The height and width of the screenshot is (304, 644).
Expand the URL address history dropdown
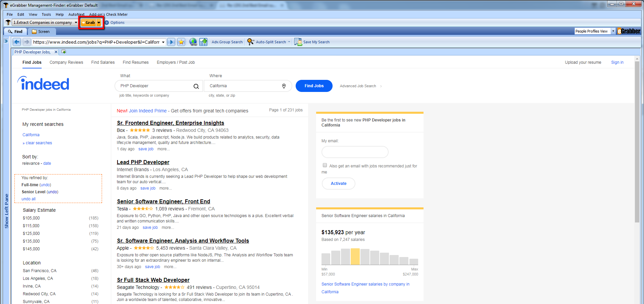point(163,42)
